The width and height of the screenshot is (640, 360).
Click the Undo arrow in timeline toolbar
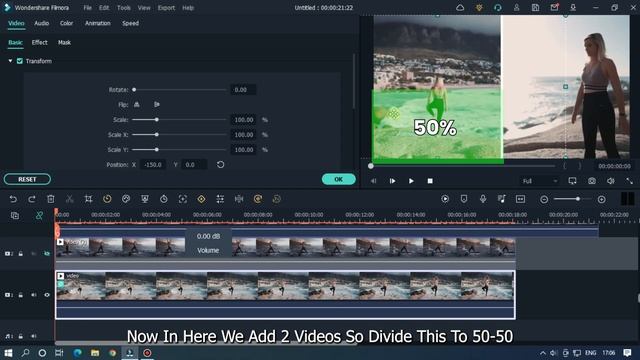click(x=13, y=199)
